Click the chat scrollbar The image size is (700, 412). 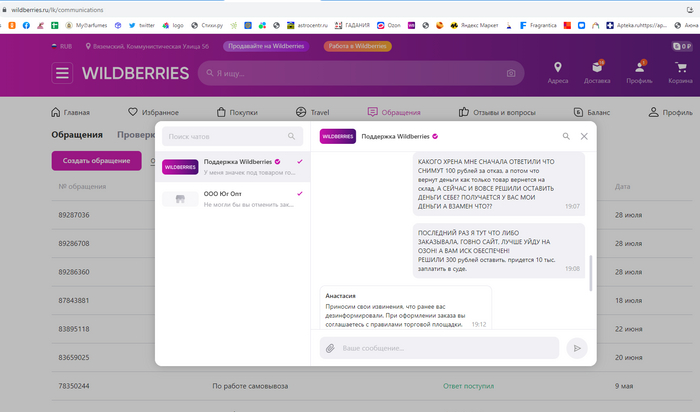[x=591, y=273]
